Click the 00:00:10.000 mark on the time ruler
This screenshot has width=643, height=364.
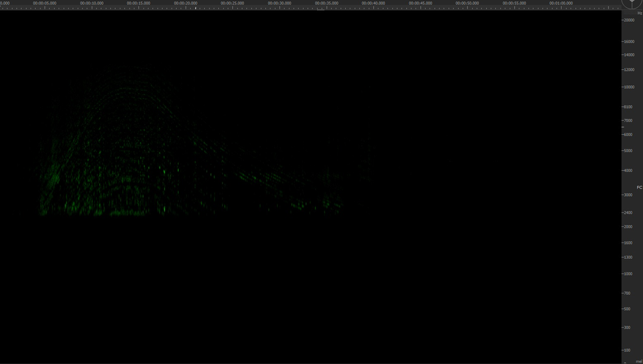[92, 3]
